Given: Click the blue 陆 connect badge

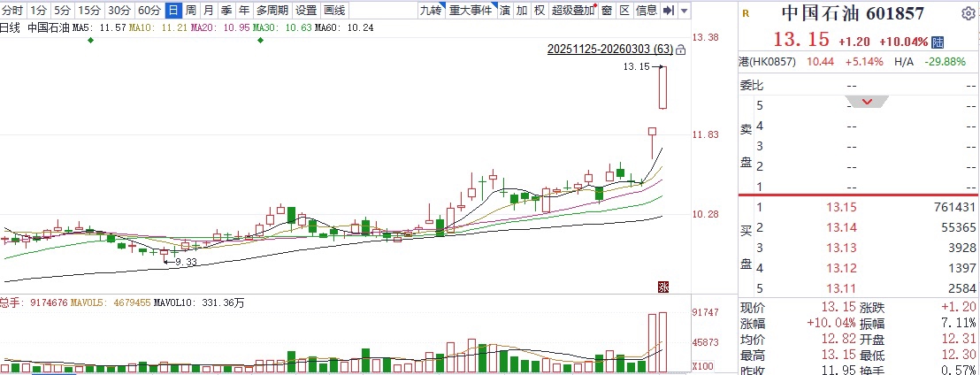Looking at the screenshot, I should [938, 42].
